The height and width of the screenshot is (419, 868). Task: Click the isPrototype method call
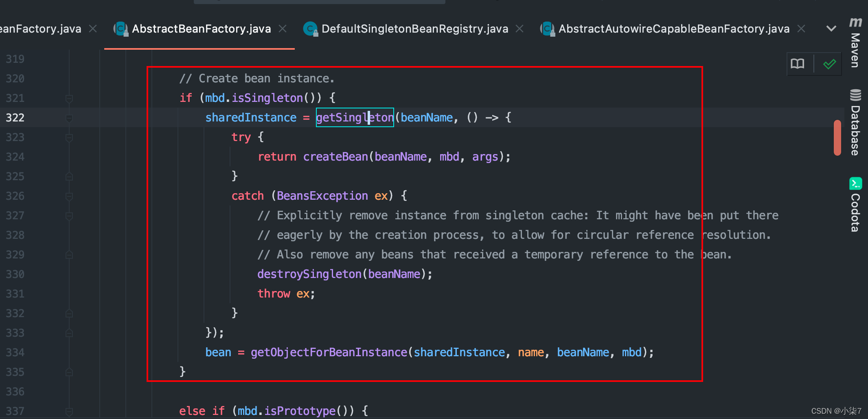click(x=300, y=411)
